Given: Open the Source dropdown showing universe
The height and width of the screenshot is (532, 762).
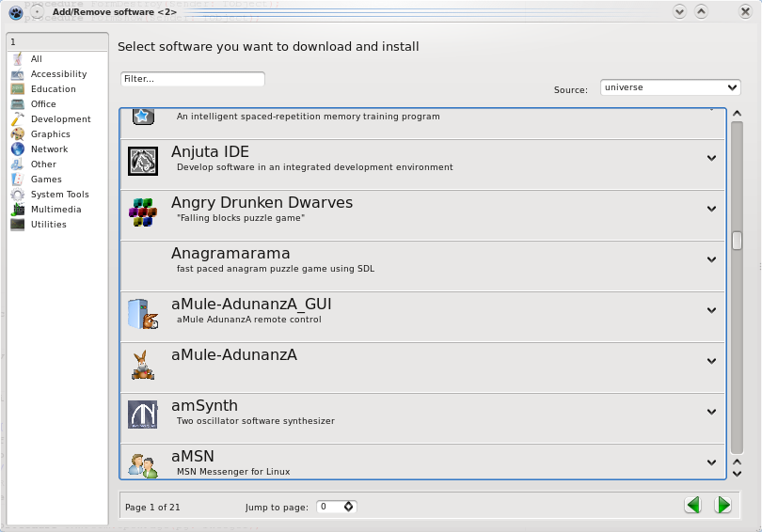Looking at the screenshot, I should (671, 87).
